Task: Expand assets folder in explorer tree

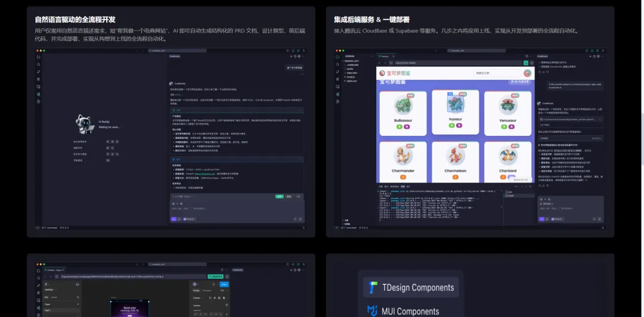Action: click(349, 69)
